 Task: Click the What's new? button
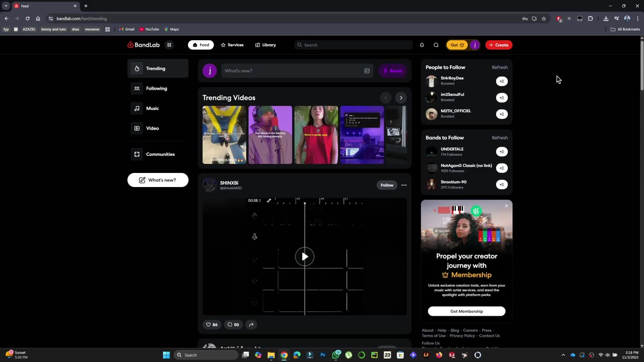tap(158, 180)
